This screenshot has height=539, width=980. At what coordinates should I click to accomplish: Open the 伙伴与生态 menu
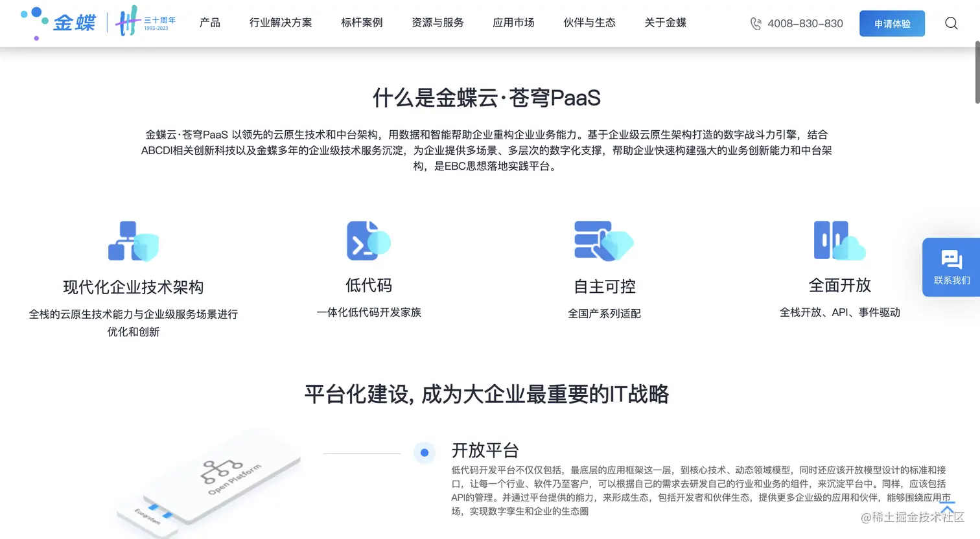click(589, 23)
